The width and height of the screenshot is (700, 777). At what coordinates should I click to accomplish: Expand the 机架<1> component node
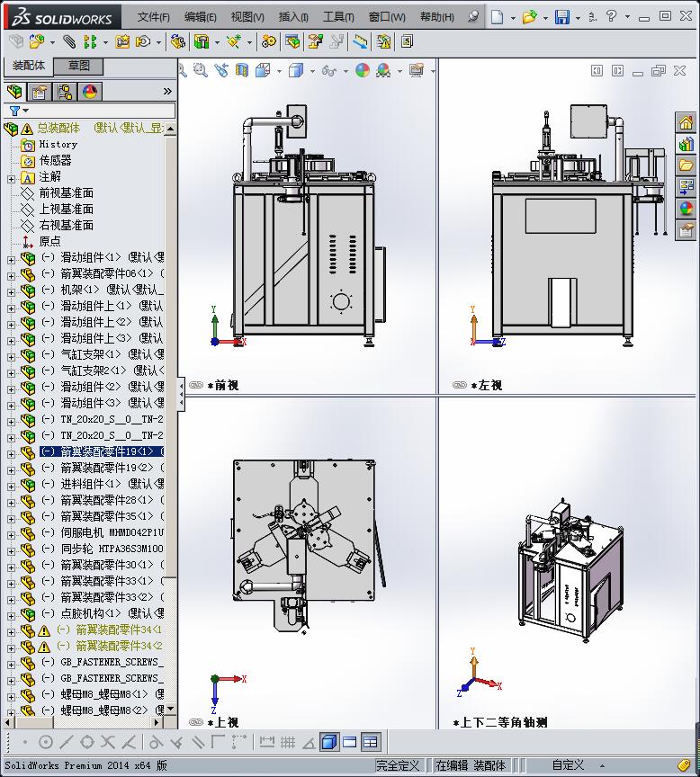tap(12, 292)
